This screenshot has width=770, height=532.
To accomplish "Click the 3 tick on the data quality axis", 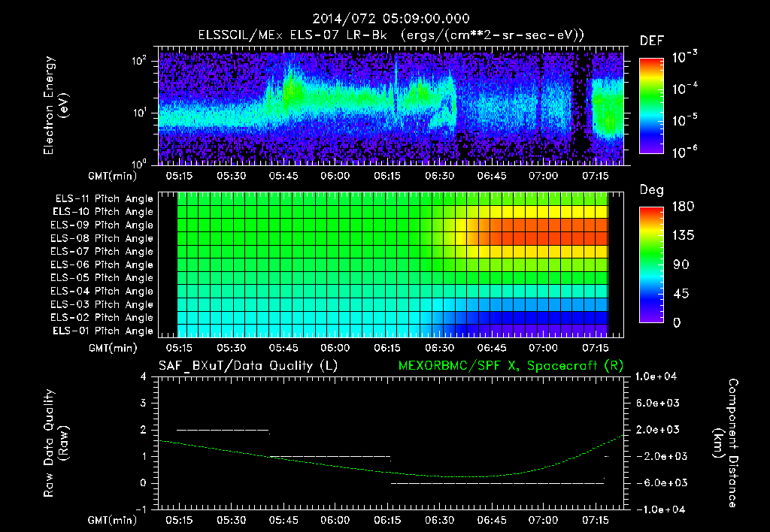I will click(x=144, y=404).
